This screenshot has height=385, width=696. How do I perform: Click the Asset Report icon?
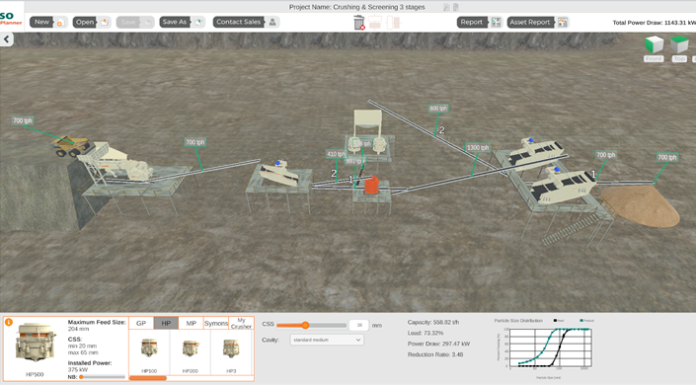click(x=563, y=22)
